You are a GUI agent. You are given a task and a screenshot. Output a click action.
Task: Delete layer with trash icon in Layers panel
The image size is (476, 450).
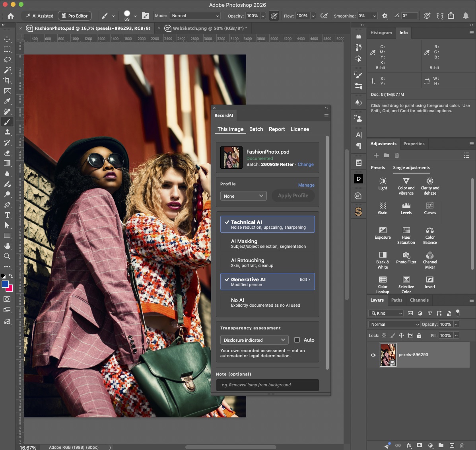tap(462, 446)
